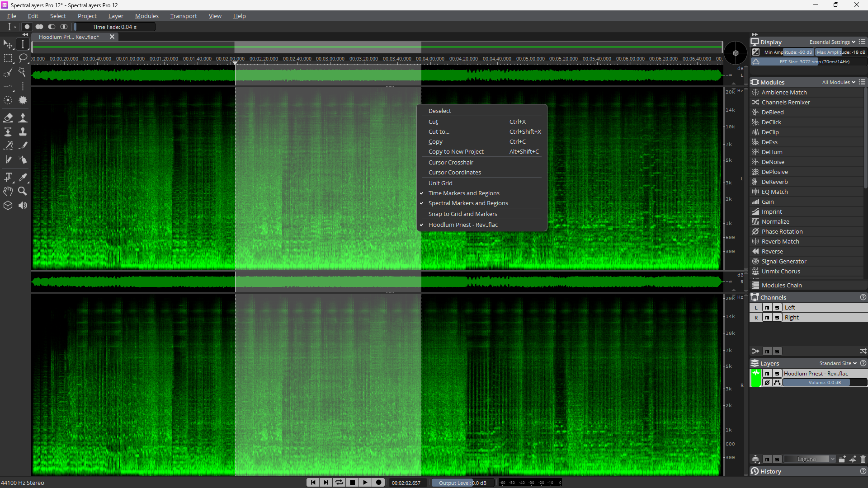Open the Laguna color scheme dropdown

point(810,459)
